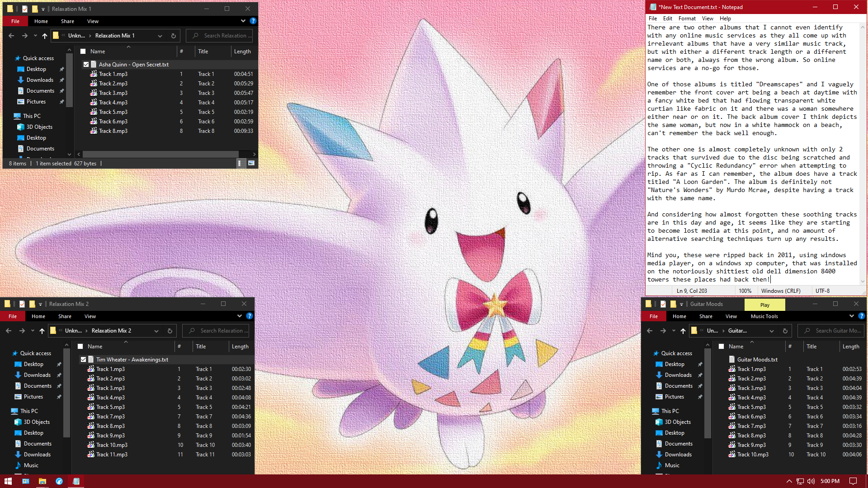Expand address history dropdown in Relaxation Mix 1
The image size is (868, 488).
click(x=160, y=36)
